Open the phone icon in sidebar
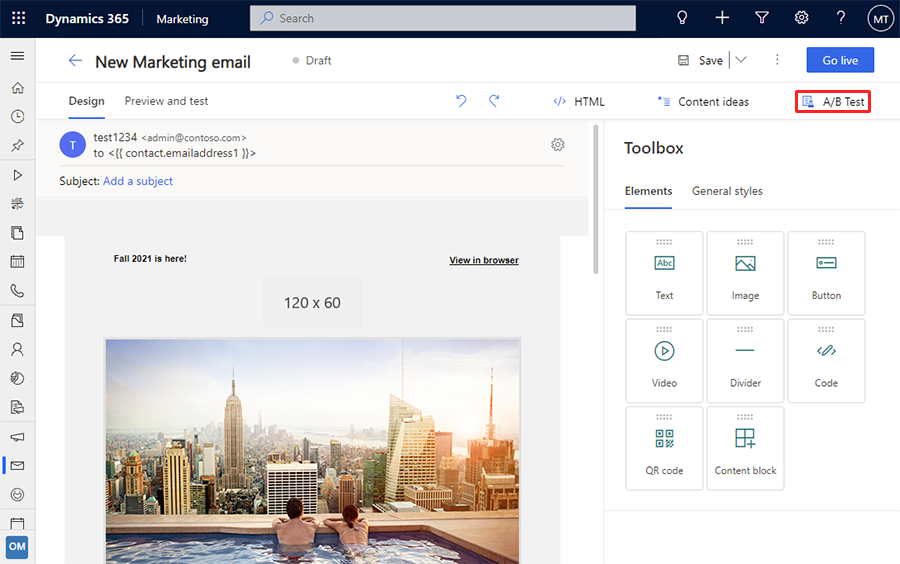 [x=17, y=291]
